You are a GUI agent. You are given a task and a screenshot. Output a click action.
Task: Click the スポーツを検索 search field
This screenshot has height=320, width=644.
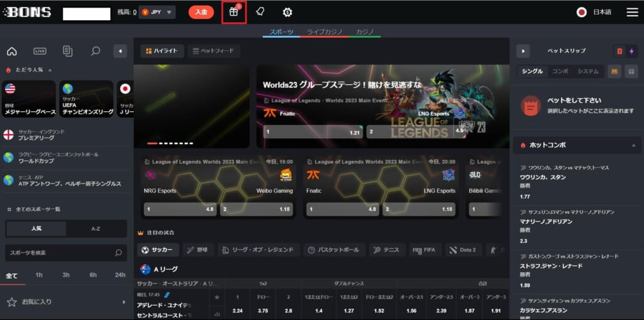[65, 253]
